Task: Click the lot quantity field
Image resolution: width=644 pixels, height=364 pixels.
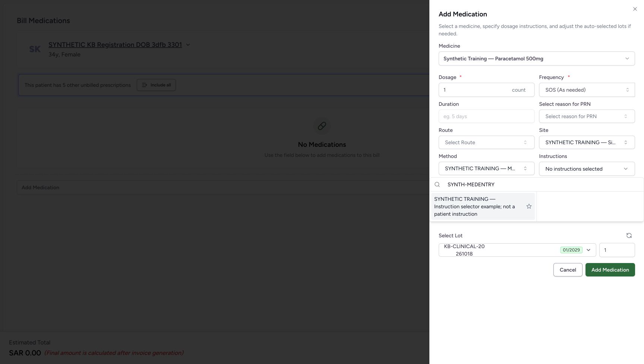Action: click(x=617, y=250)
